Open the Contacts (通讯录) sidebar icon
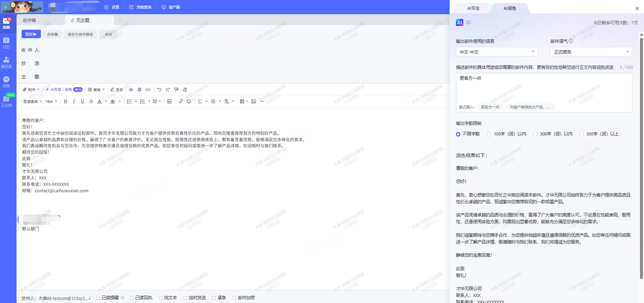Screen dimensions: 644x303 pyautogui.click(x=6, y=62)
